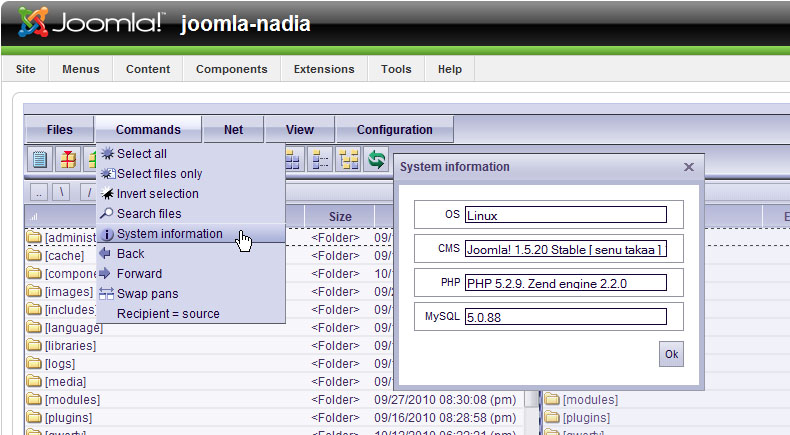Click the [includes] folder icon
The image size is (790, 435).
(x=34, y=308)
